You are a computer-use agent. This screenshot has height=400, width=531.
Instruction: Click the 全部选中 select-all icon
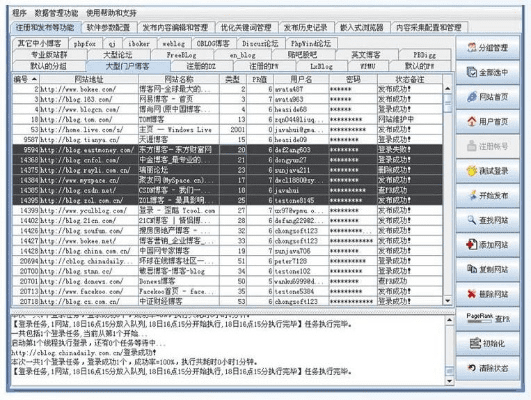coord(472,72)
